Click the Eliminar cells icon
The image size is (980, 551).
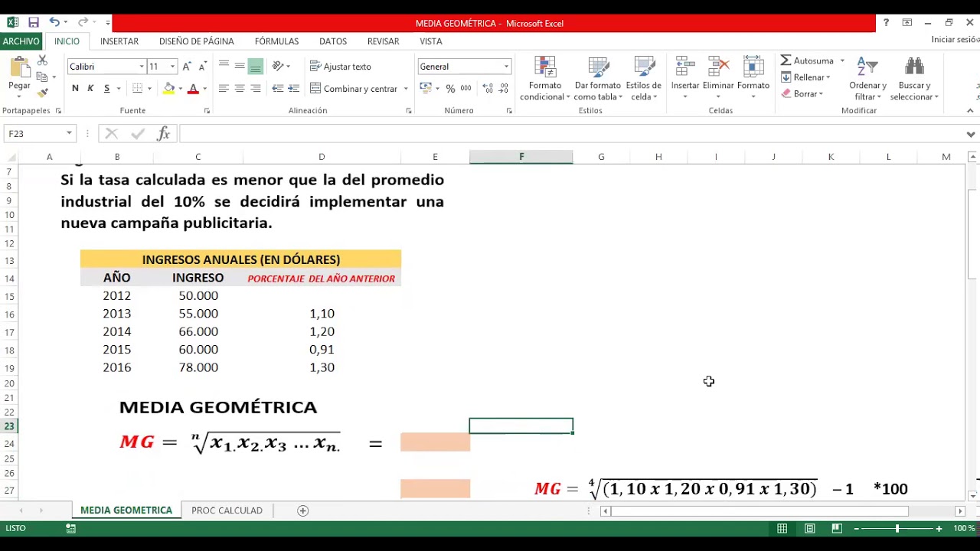718,67
